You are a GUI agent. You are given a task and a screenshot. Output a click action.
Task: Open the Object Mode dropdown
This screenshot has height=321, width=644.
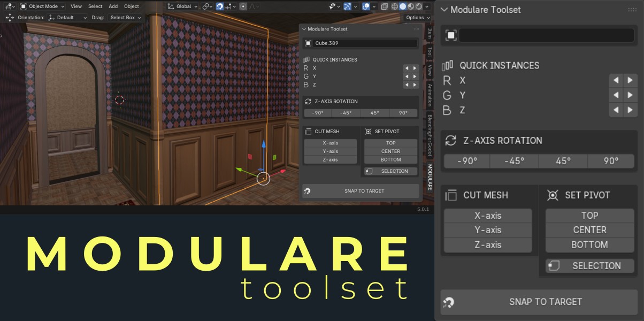point(42,6)
